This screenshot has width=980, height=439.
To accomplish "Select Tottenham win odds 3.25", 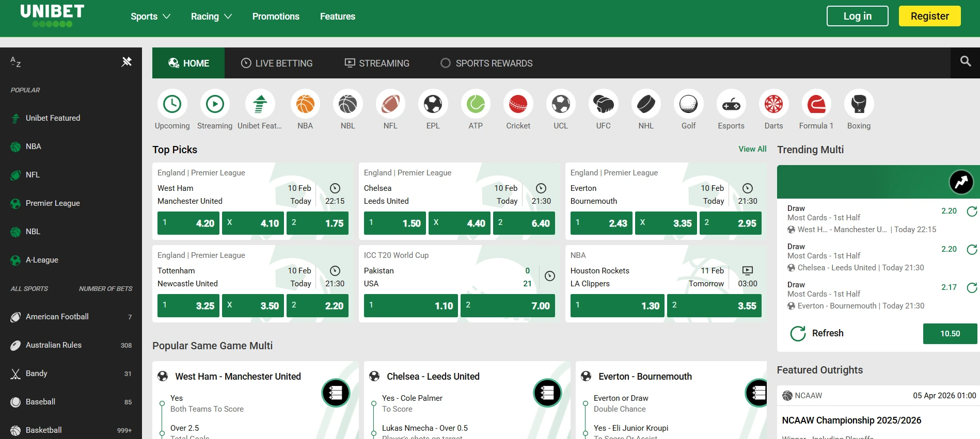I will (188, 306).
